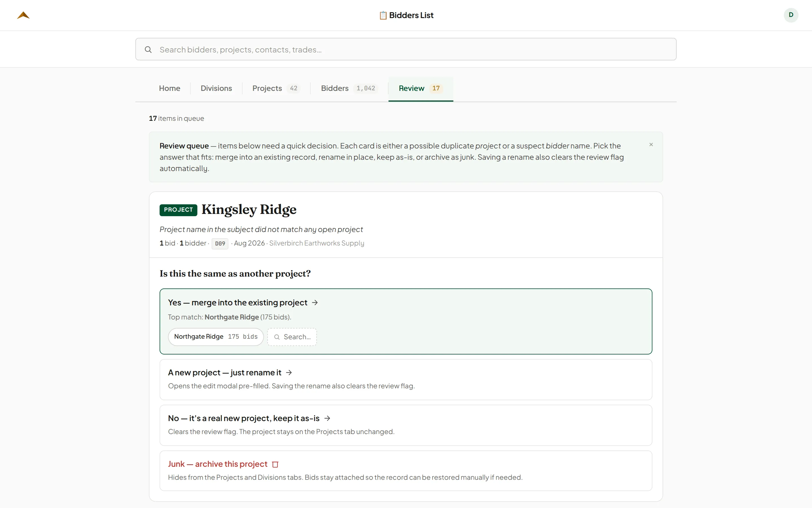Image resolution: width=812 pixels, height=508 pixels.
Task: Click arrow next to just rename it
Action: [289, 373]
